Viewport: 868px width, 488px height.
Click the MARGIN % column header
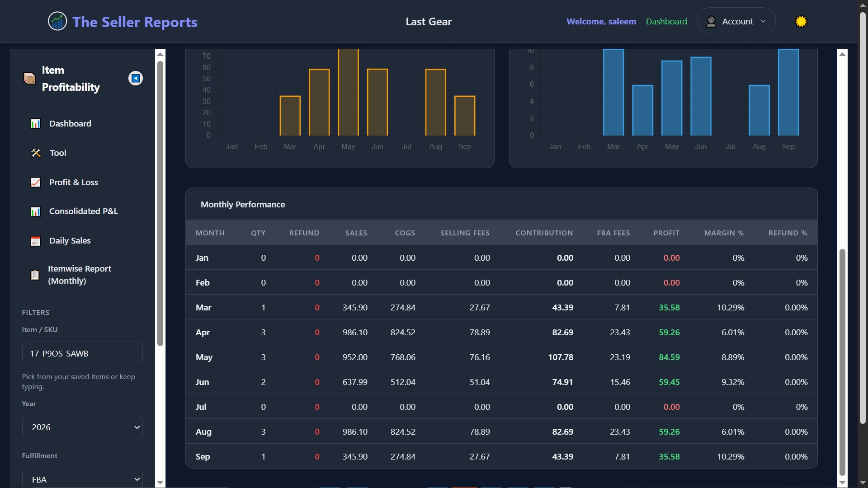click(724, 233)
